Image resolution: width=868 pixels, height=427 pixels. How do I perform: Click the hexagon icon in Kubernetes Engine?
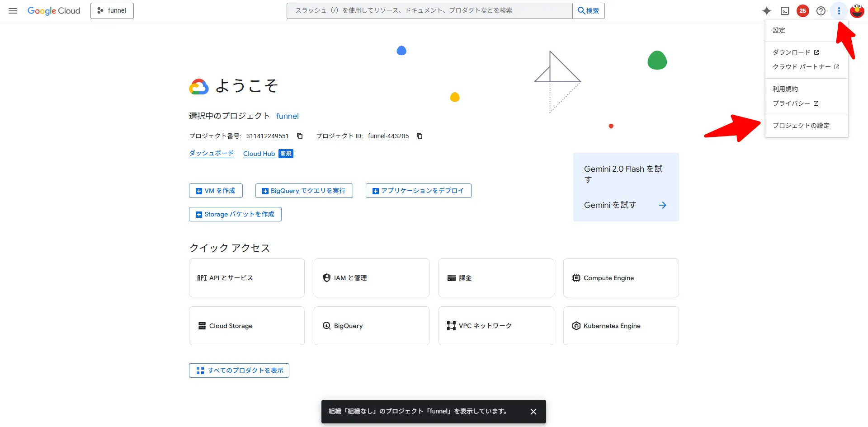576,326
